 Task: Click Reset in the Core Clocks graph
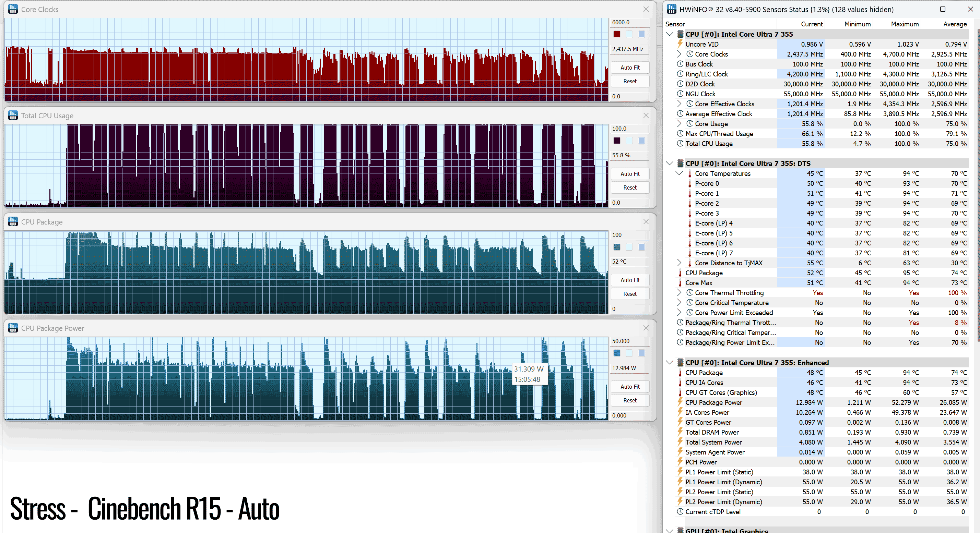tap(630, 81)
